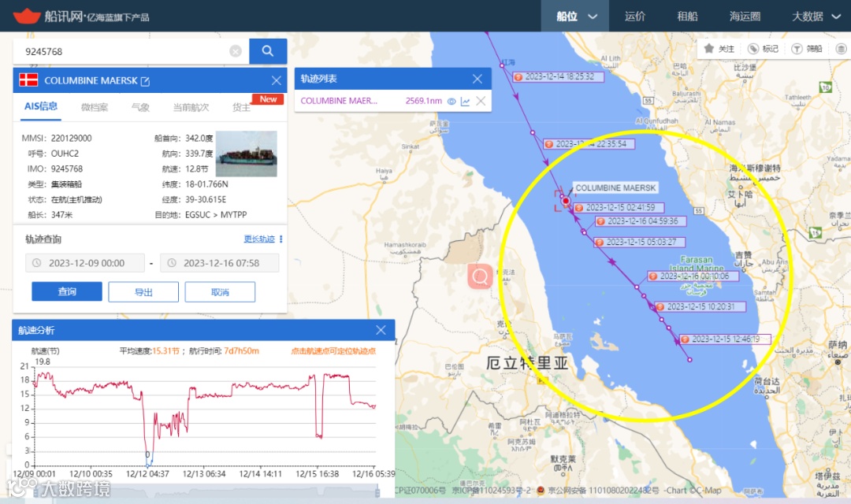Switch to the 货主 tab

click(x=242, y=107)
